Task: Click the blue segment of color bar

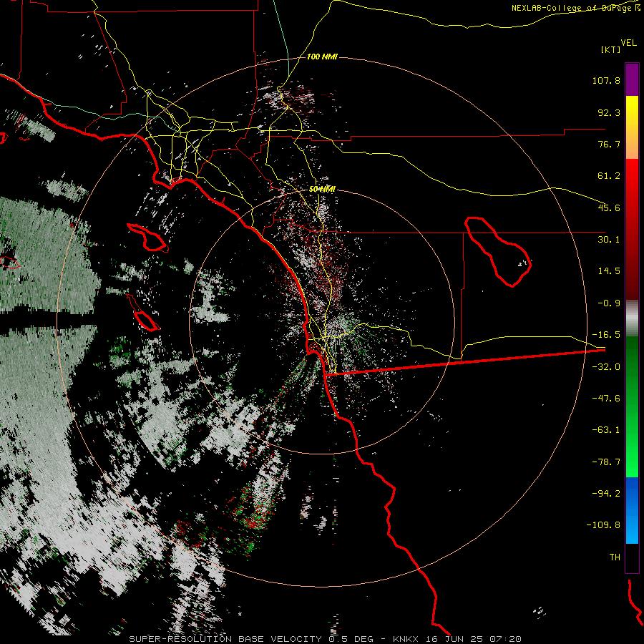Action: pos(632,510)
